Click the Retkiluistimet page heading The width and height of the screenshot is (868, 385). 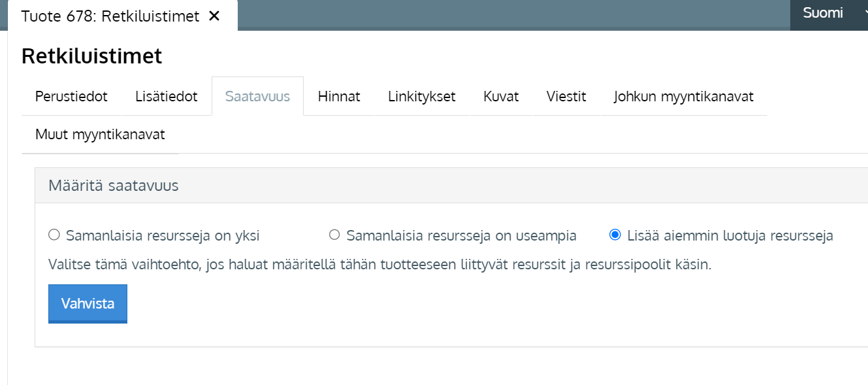(x=91, y=56)
